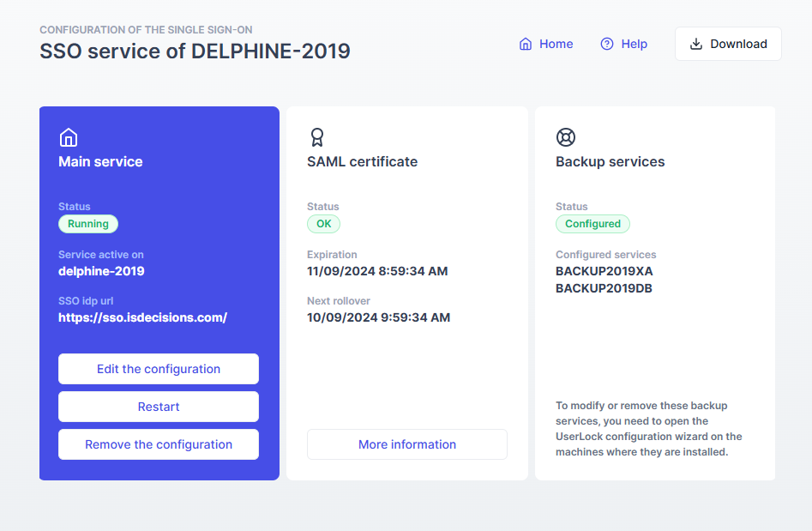Click the BACKUP2019XA configured service
Screen dimensions: 812x531
coord(604,271)
